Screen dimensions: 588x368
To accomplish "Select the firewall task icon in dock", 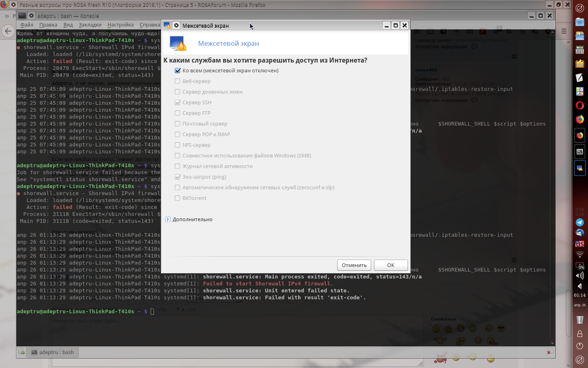I will (580, 168).
